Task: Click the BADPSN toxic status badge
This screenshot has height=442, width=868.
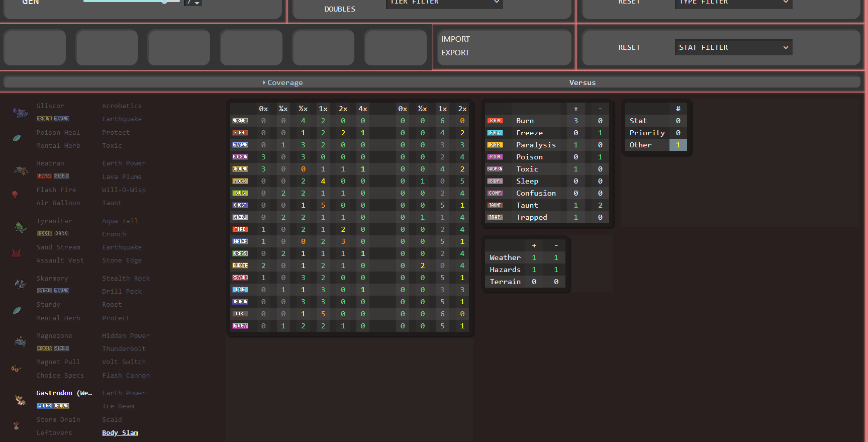Action: point(495,169)
